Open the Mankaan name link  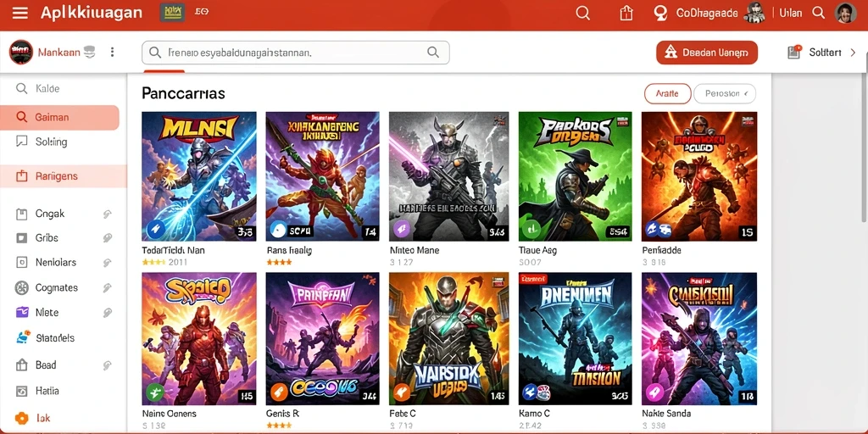[58, 53]
